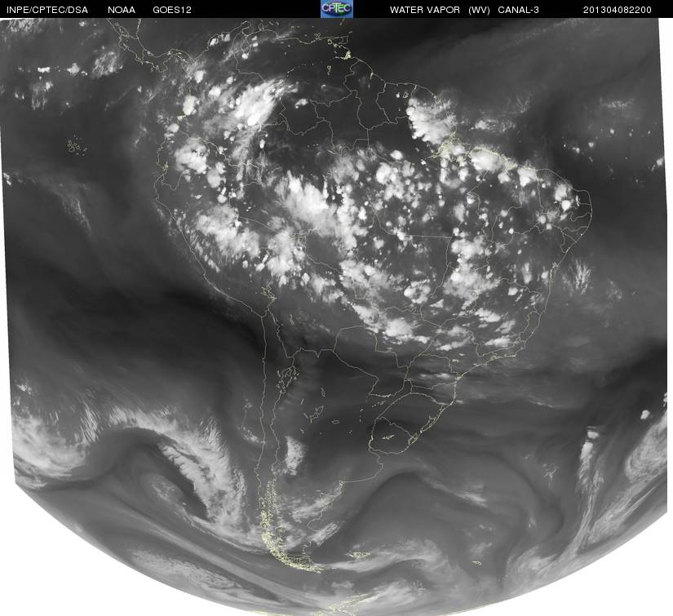Click the NOAA label in header
This screenshot has height=616, width=673.
pyautogui.click(x=122, y=10)
